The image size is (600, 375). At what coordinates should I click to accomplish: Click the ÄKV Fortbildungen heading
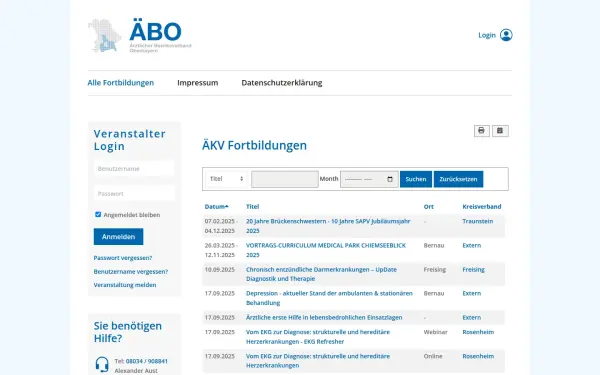tap(254, 145)
